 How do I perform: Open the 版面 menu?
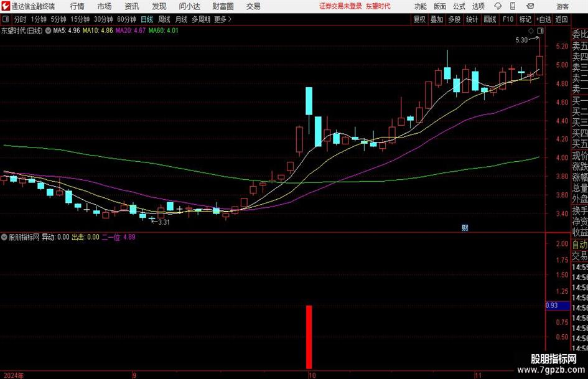pyautogui.click(x=439, y=6)
